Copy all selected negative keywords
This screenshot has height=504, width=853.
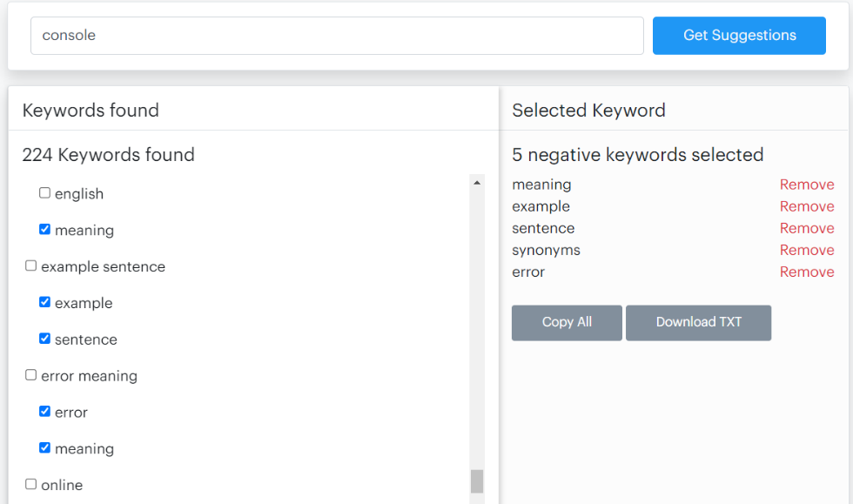click(x=567, y=323)
